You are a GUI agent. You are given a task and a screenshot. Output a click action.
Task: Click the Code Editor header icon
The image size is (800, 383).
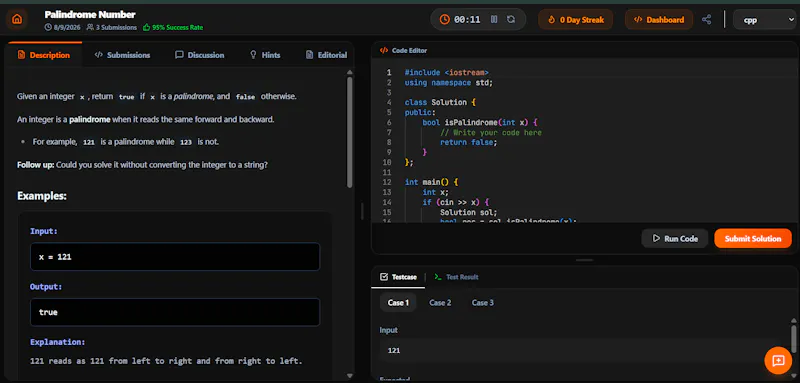pyautogui.click(x=384, y=50)
